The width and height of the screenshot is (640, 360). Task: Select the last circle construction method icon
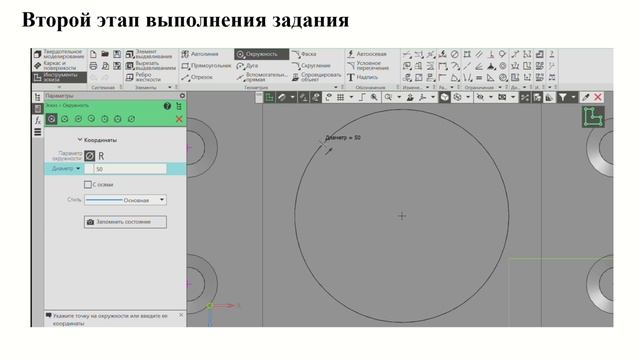(x=131, y=119)
